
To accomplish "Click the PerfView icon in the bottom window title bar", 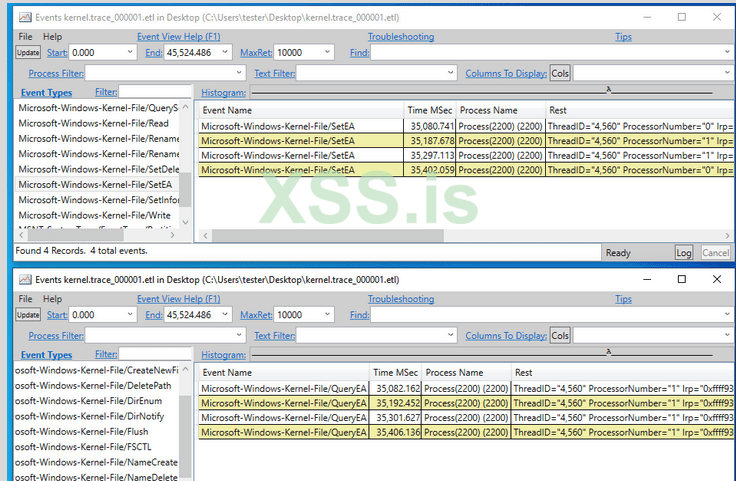I will pyautogui.click(x=25, y=280).
